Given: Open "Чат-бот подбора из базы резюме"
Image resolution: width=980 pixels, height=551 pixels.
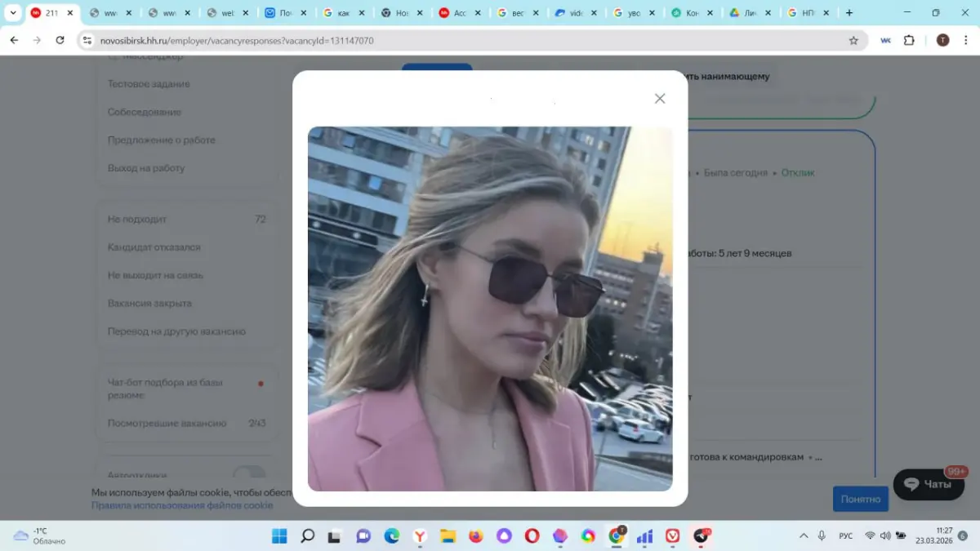Looking at the screenshot, I should [166, 389].
